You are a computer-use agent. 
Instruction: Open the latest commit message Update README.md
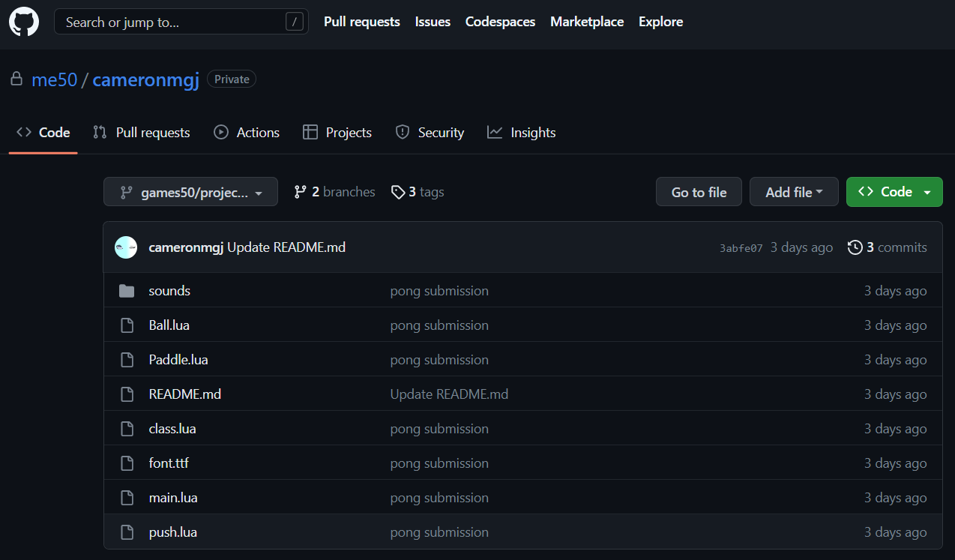tap(286, 247)
